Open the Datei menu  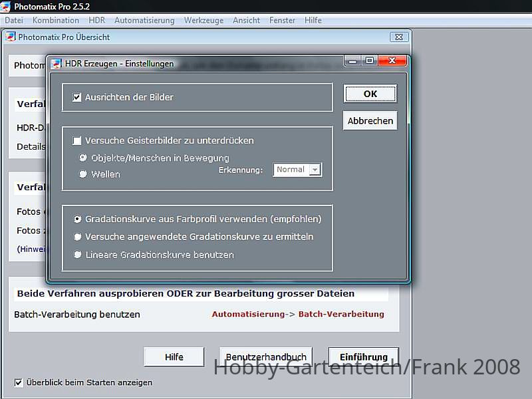(14, 21)
